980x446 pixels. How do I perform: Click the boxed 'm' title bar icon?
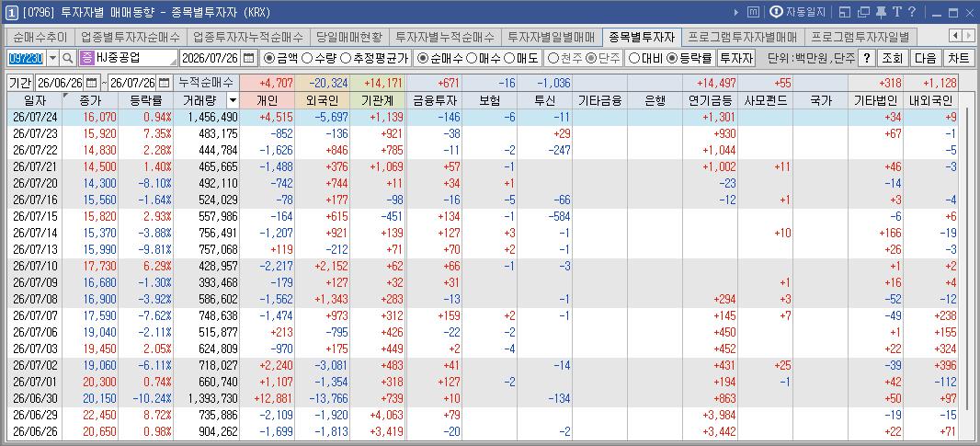754,12
